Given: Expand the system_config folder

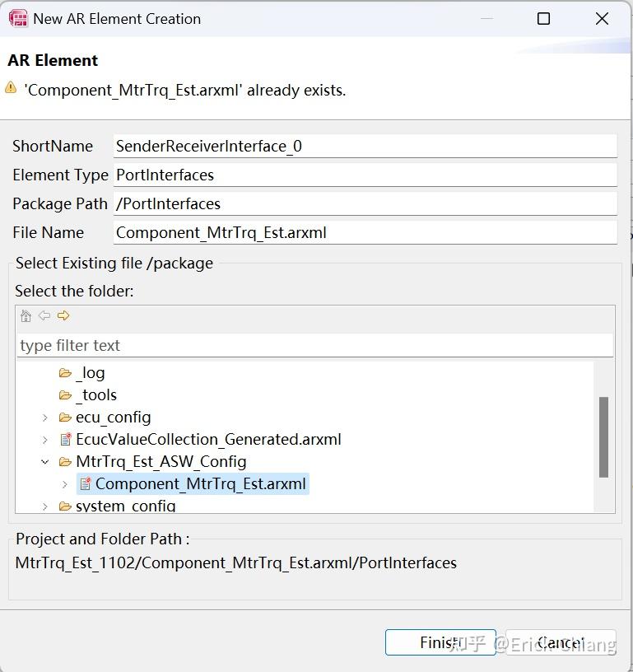Looking at the screenshot, I should click(x=45, y=506).
